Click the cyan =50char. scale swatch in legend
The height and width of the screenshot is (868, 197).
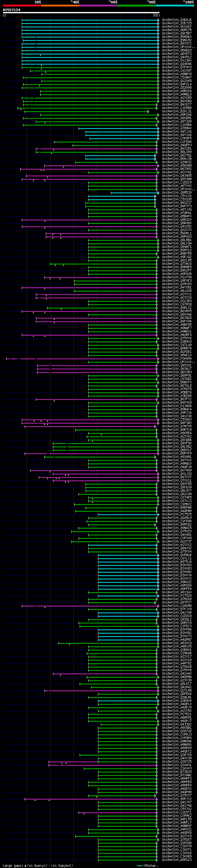point(139,865)
